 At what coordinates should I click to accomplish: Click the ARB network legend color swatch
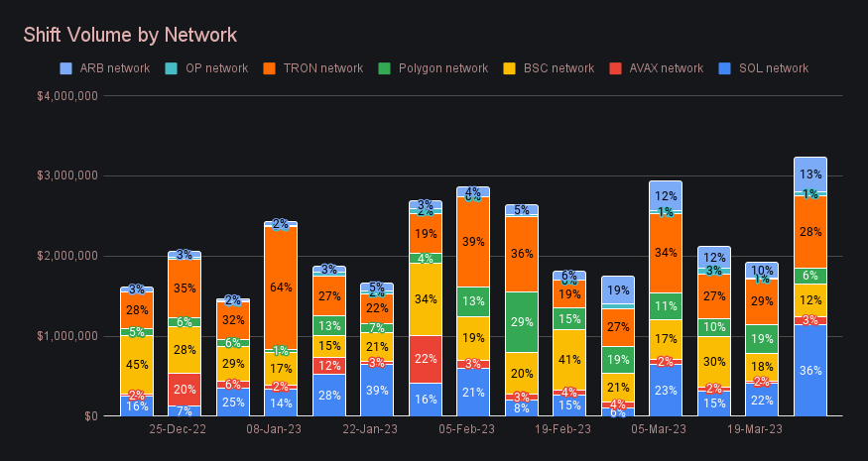(65, 68)
